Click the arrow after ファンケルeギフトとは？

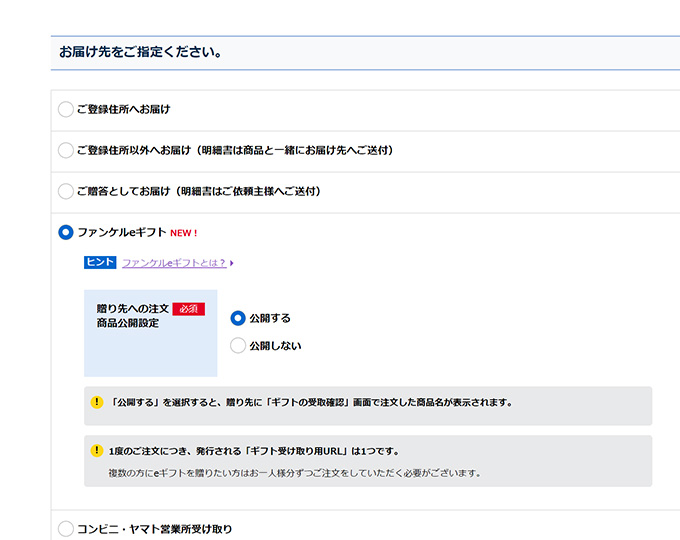(232, 263)
